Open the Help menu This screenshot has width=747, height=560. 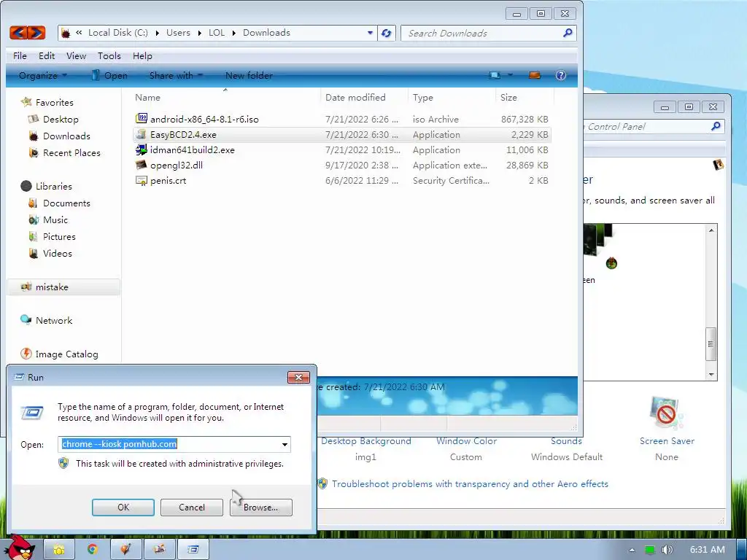coord(142,55)
